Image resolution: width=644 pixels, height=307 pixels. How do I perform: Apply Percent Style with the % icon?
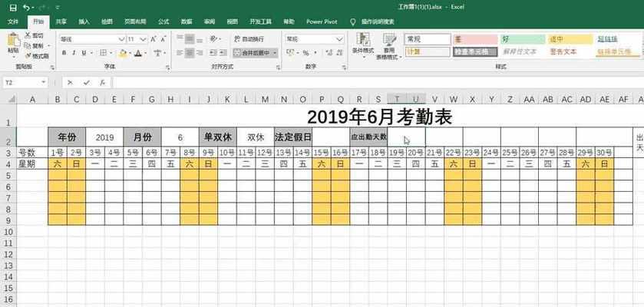[x=306, y=53]
